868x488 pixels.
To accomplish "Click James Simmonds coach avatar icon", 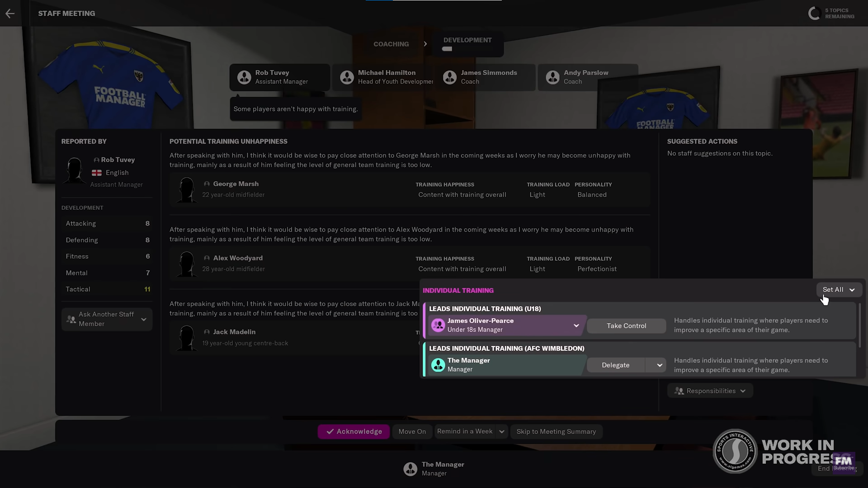I will [x=450, y=77].
